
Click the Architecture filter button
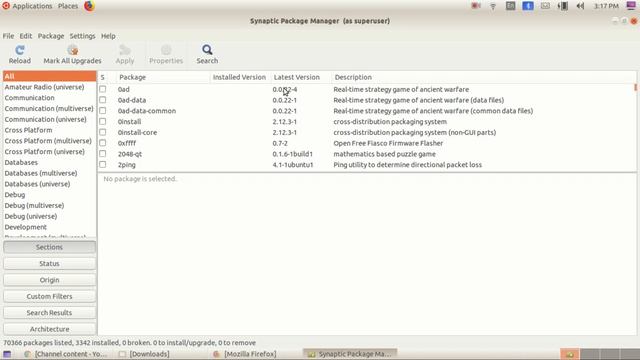point(49,329)
